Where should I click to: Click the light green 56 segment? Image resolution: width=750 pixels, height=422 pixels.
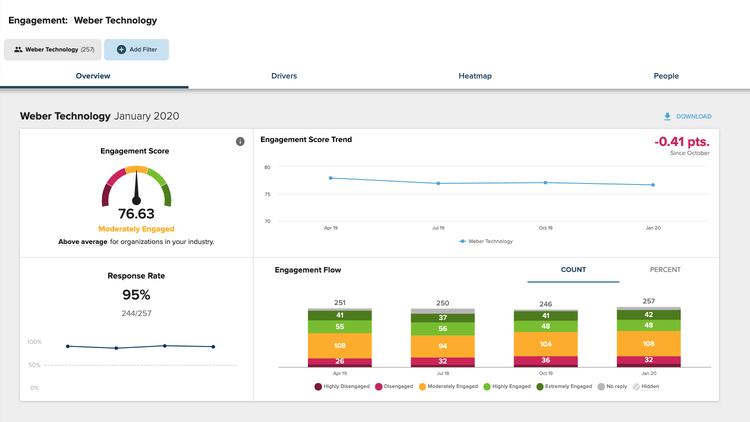[x=442, y=329]
